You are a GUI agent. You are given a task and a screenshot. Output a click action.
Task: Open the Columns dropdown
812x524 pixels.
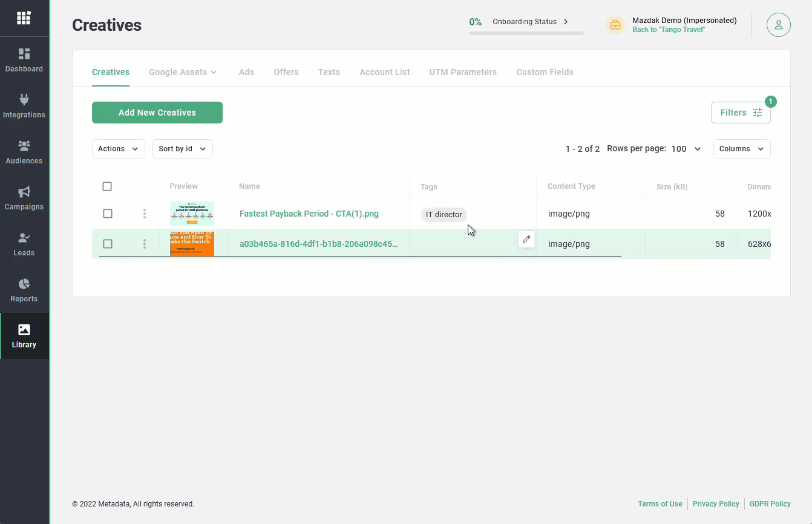(741, 149)
